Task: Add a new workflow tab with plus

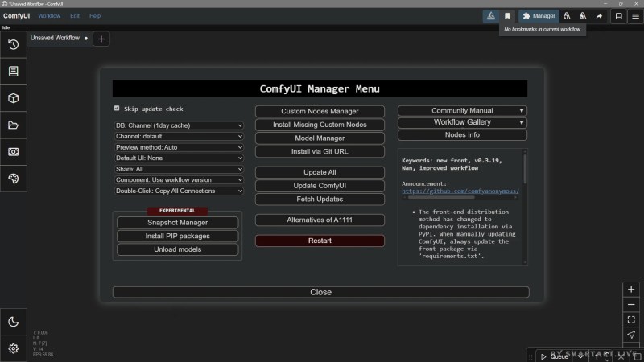Action: click(x=101, y=39)
